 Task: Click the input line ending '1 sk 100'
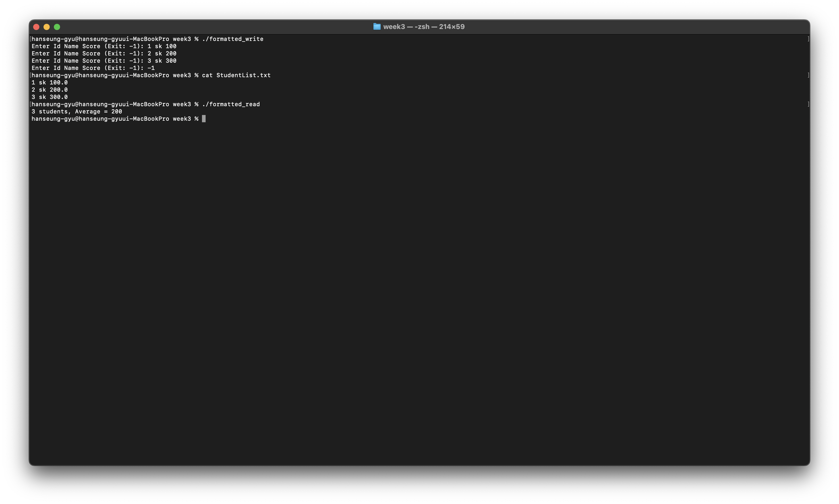104,46
